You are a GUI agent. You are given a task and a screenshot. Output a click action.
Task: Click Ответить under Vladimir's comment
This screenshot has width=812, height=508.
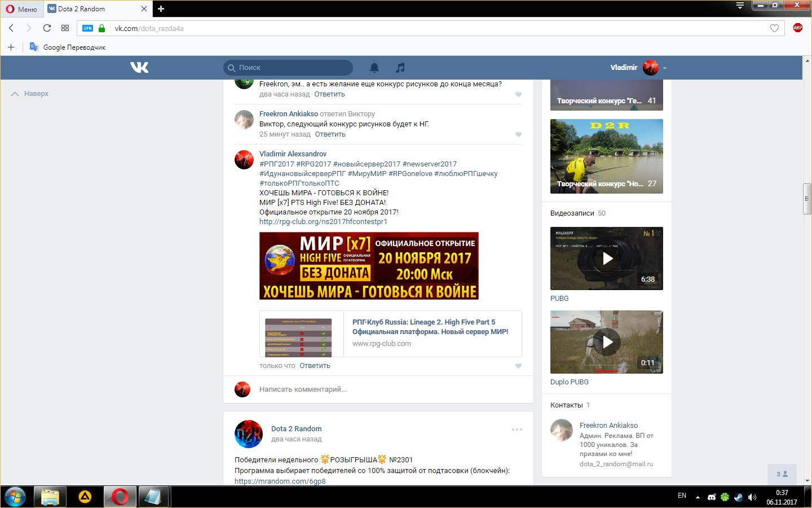[x=315, y=366]
